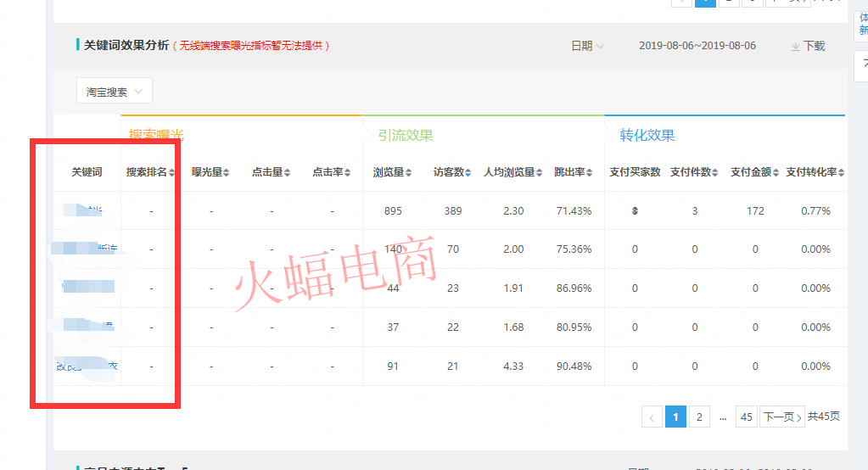Sort by 访客数 column arrows
868x470 pixels.
(x=469, y=172)
